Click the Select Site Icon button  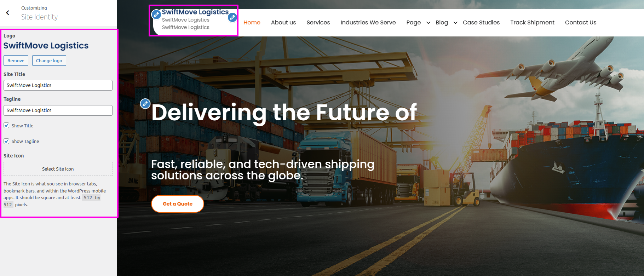(58, 169)
